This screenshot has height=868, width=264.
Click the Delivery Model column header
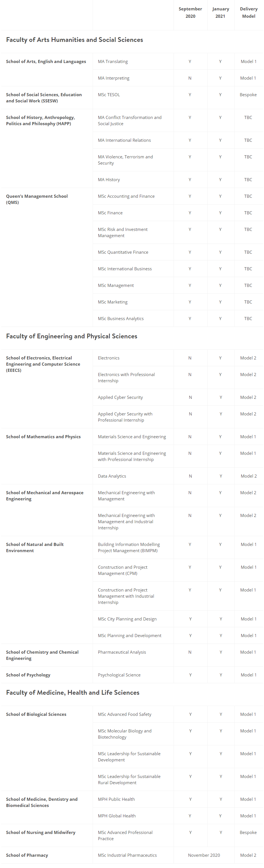[x=249, y=12]
